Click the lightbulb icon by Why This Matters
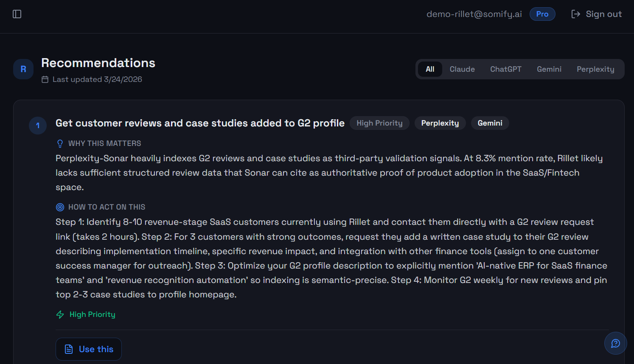 (x=60, y=143)
